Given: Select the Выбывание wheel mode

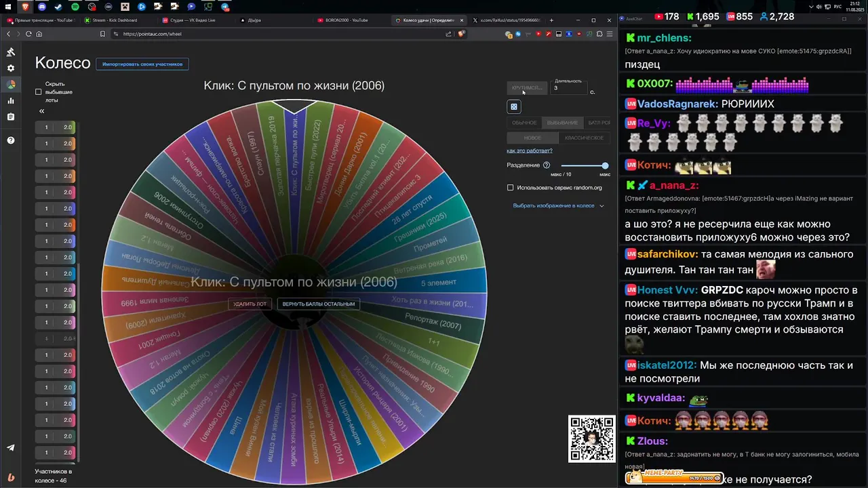Looking at the screenshot, I should click(562, 123).
